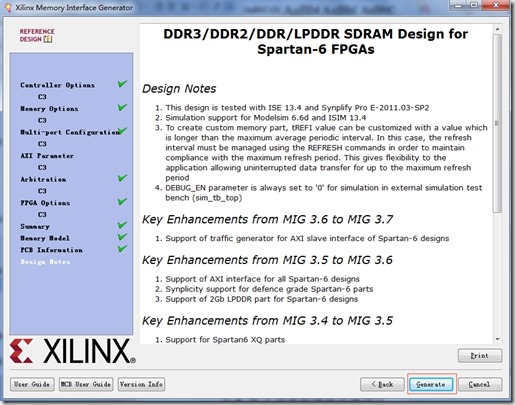515x405 pixels.
Task: Select the Multi-port Configuration step
Action: [x=70, y=132]
